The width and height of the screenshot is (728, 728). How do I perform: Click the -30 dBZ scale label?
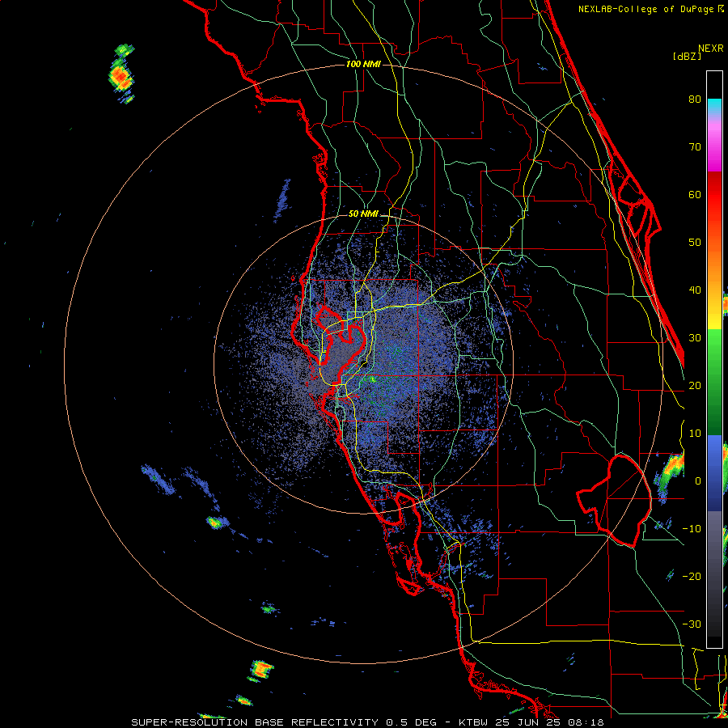[692, 624]
